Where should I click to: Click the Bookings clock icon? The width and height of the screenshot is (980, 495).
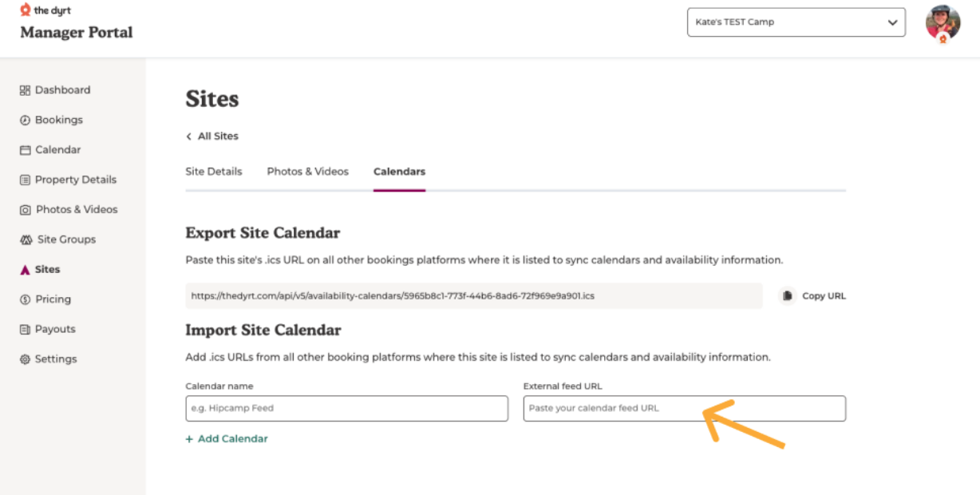pos(25,120)
